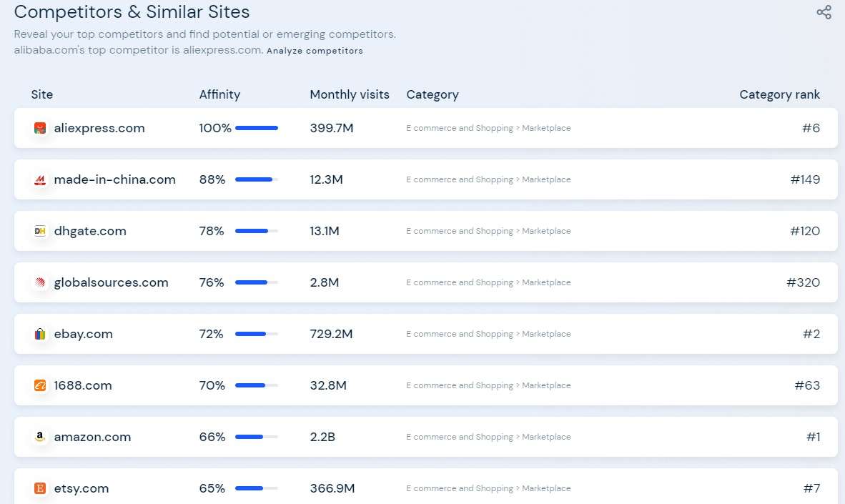Click the 72% affinity bar for ebay.com
Viewport: 845px width, 504px height.
coord(257,334)
